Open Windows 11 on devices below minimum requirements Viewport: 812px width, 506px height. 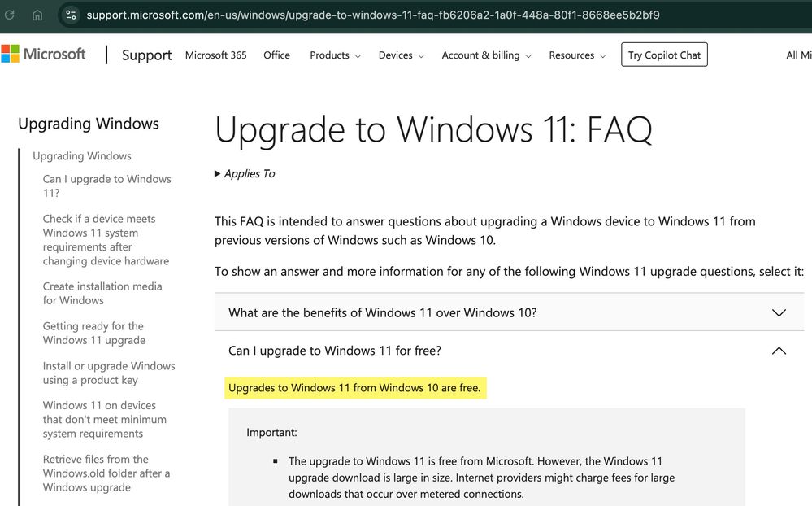pos(104,419)
